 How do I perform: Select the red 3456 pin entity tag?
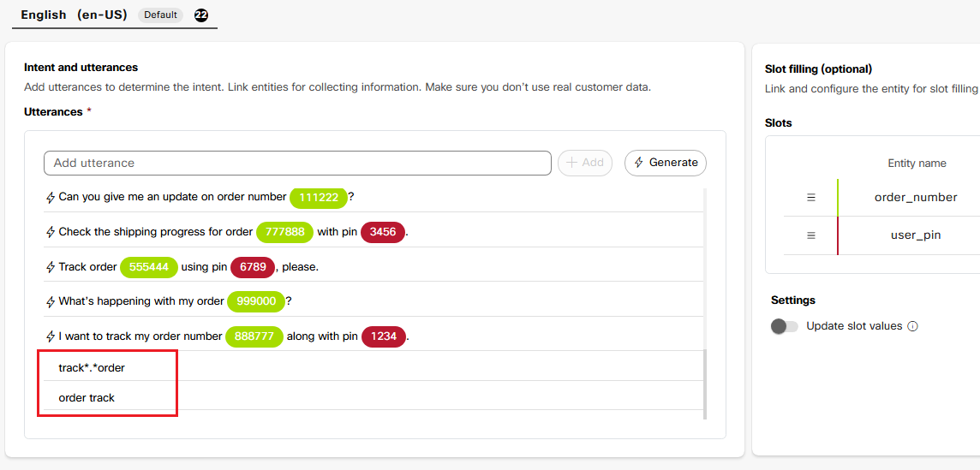coord(382,232)
